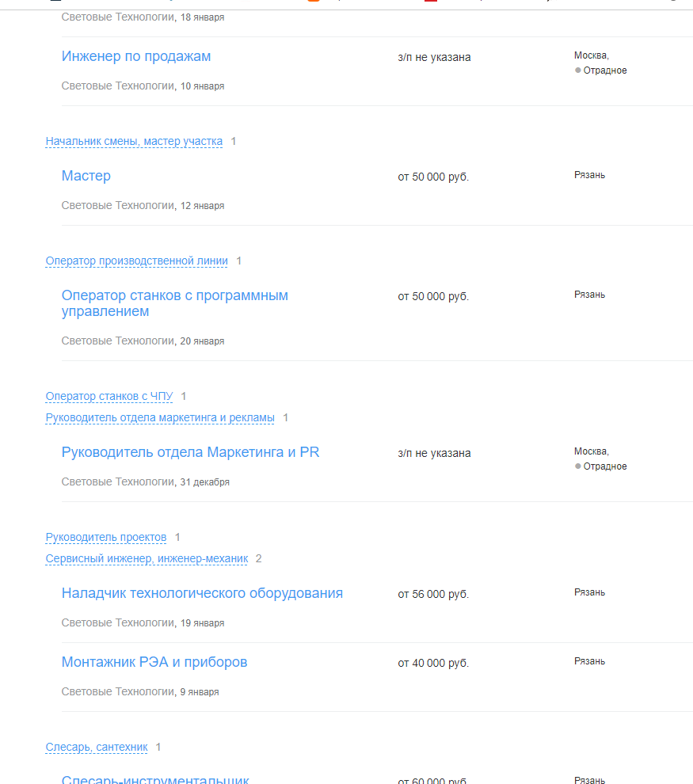Viewport: 693px width, 784px height.
Task: Expand the Руководитель проектов category
Action: pos(106,538)
